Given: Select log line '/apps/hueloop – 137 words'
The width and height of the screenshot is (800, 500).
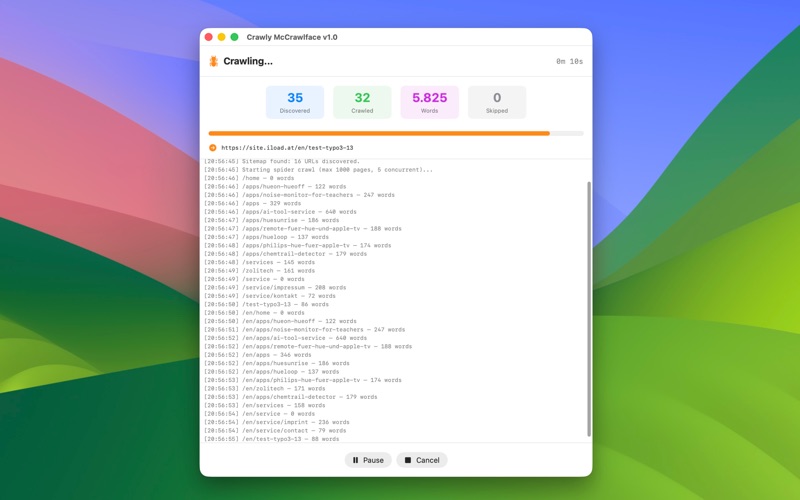Looking at the screenshot, I should point(266,237).
